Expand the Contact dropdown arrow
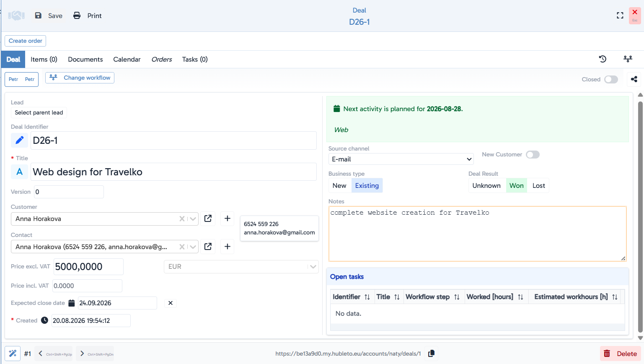 pos(193,247)
